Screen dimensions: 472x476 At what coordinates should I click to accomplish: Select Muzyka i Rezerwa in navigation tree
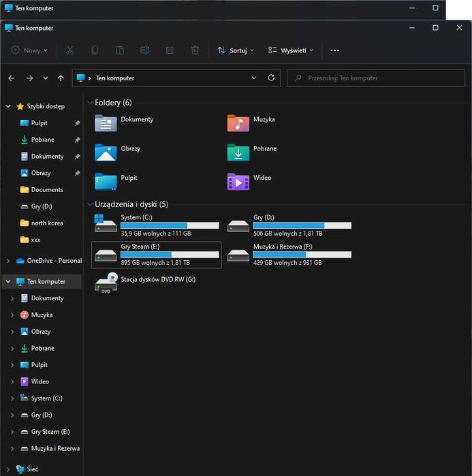pyautogui.click(x=50, y=448)
